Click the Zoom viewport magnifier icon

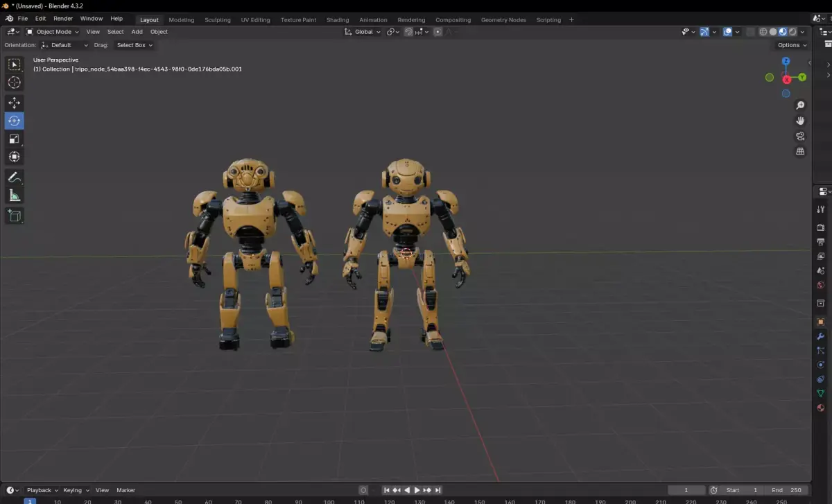tap(800, 105)
